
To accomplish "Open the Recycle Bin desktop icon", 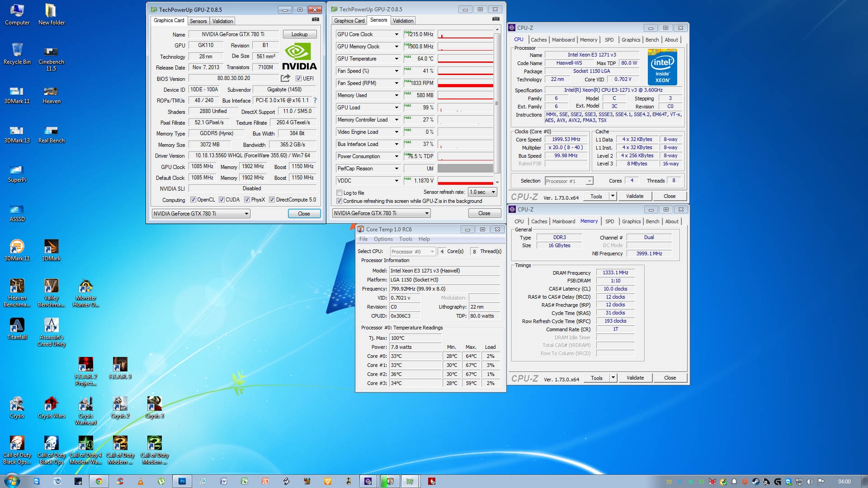I will pyautogui.click(x=17, y=54).
